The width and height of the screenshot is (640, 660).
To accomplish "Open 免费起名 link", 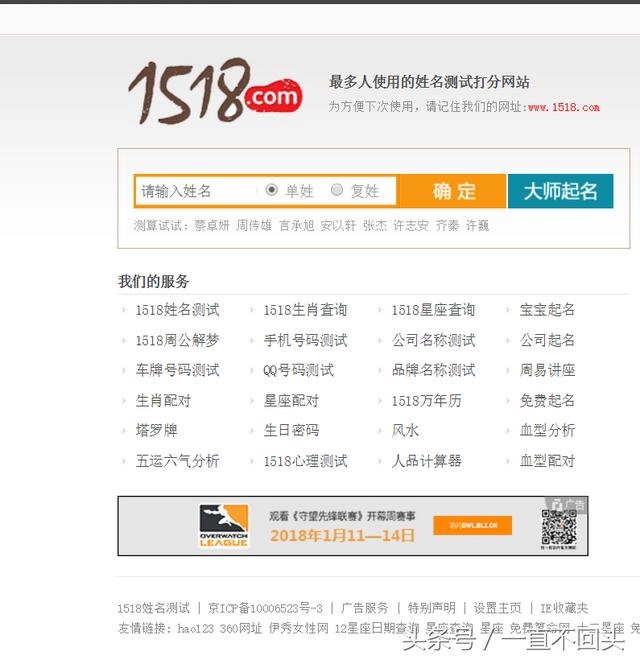I will click(547, 400).
